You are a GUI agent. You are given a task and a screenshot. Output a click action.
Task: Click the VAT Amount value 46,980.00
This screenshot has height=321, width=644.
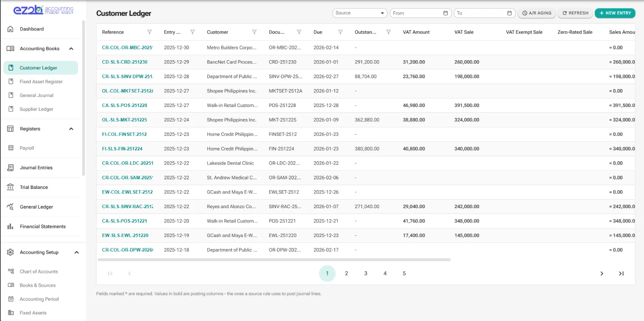pos(414,105)
